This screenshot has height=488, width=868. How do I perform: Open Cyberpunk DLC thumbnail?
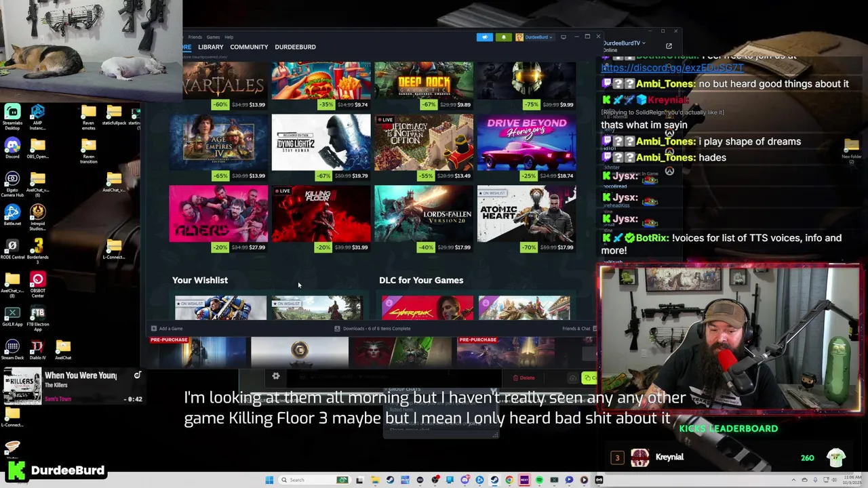pos(427,308)
